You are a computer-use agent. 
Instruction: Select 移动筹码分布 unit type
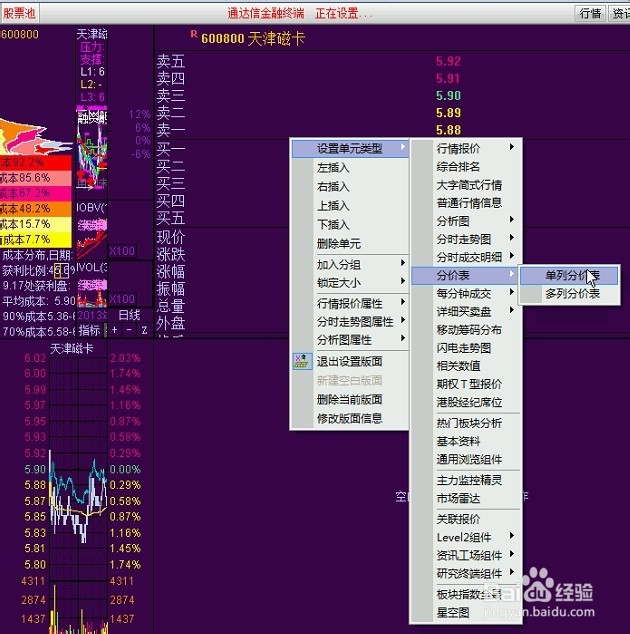click(467, 330)
